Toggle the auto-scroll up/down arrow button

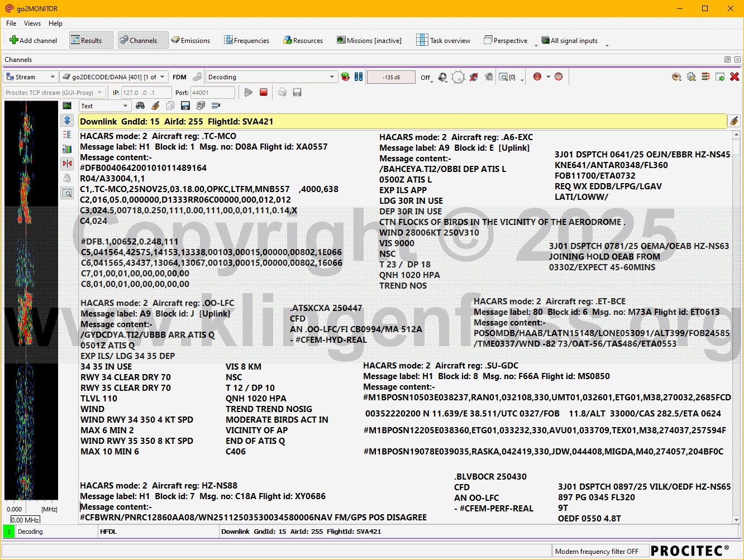(x=67, y=120)
